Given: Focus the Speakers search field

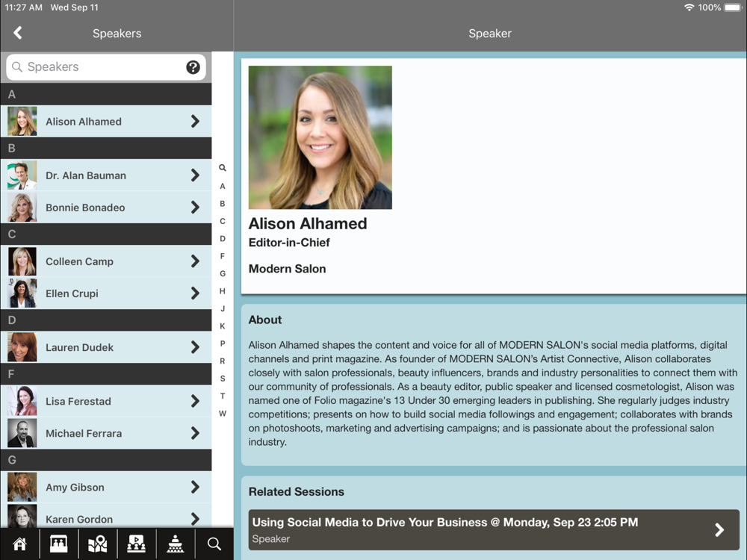Looking at the screenshot, I should [x=106, y=66].
